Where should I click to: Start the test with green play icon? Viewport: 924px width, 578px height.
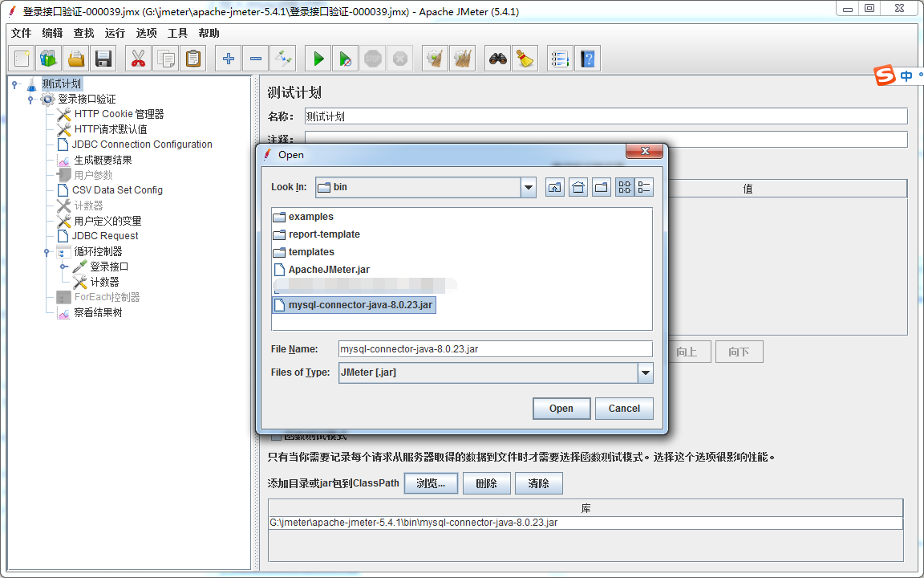click(x=318, y=59)
